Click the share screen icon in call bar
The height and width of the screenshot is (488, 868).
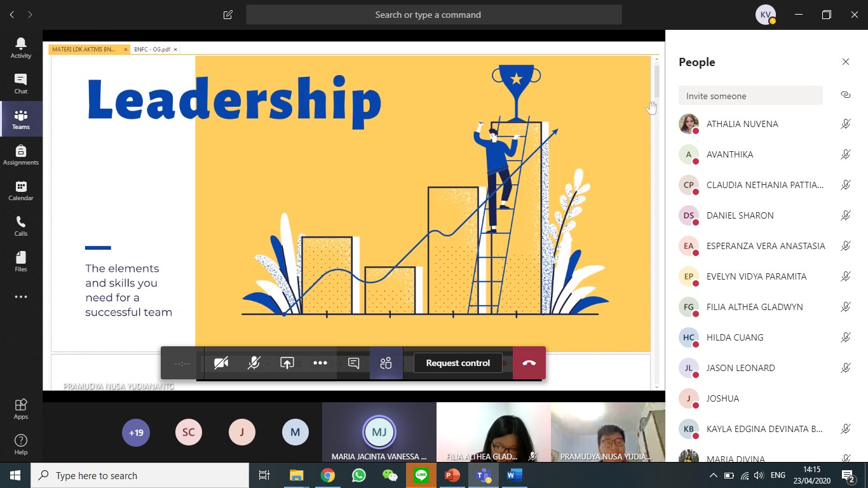(x=287, y=363)
